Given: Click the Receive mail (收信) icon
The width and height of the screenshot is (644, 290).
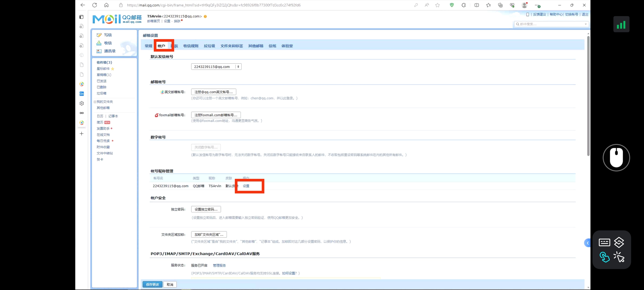Looking at the screenshot, I should [99, 43].
